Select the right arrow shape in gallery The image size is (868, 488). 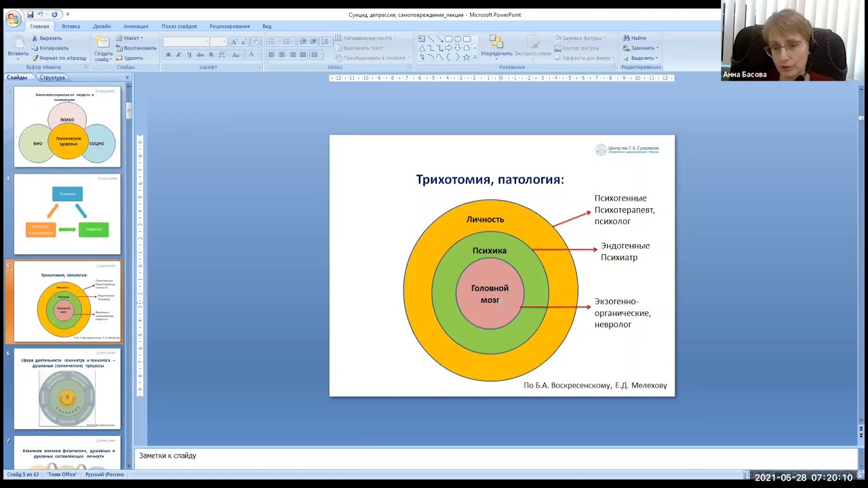tap(448, 47)
